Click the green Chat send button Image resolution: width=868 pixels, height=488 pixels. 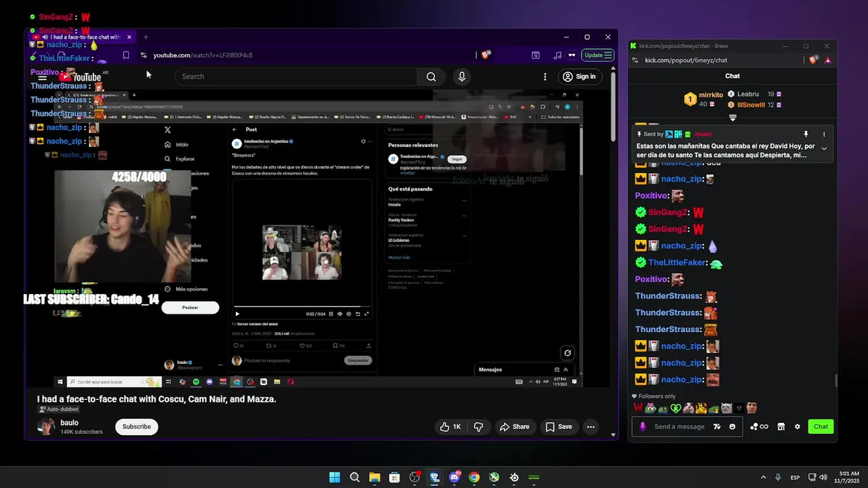821,426
